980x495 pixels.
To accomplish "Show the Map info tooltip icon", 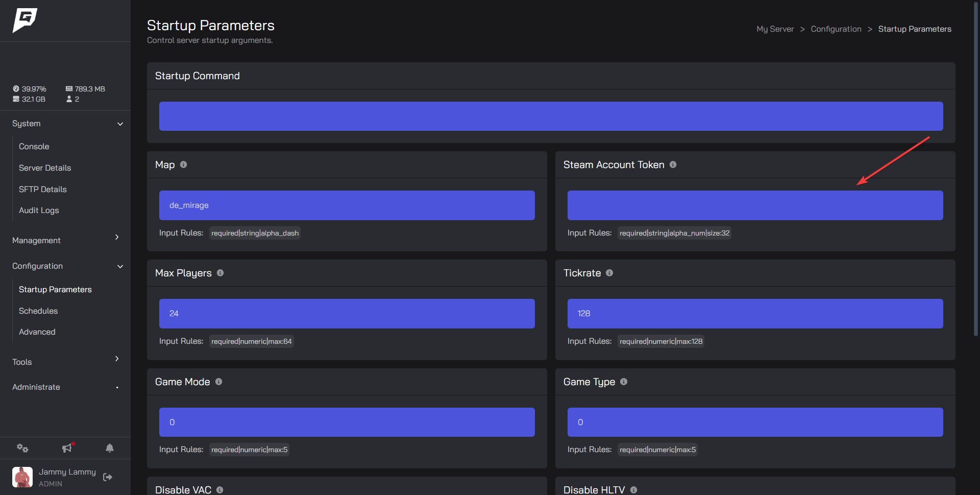I will pos(184,164).
